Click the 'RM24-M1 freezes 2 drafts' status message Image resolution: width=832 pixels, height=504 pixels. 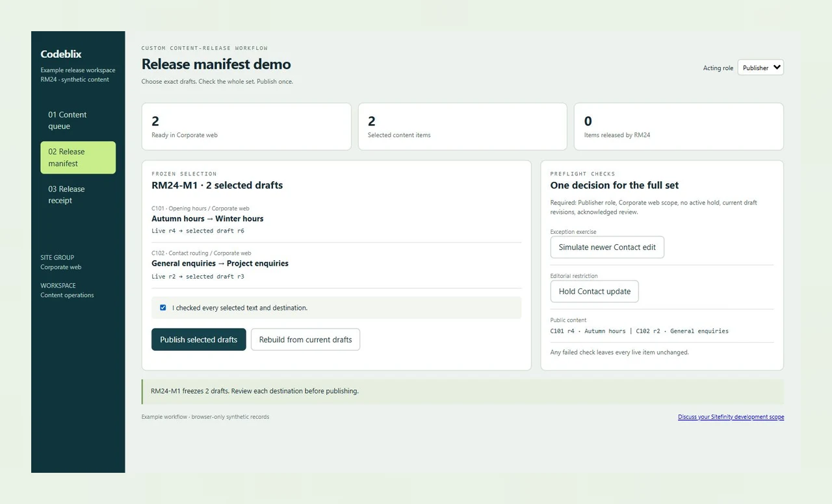tap(463, 392)
